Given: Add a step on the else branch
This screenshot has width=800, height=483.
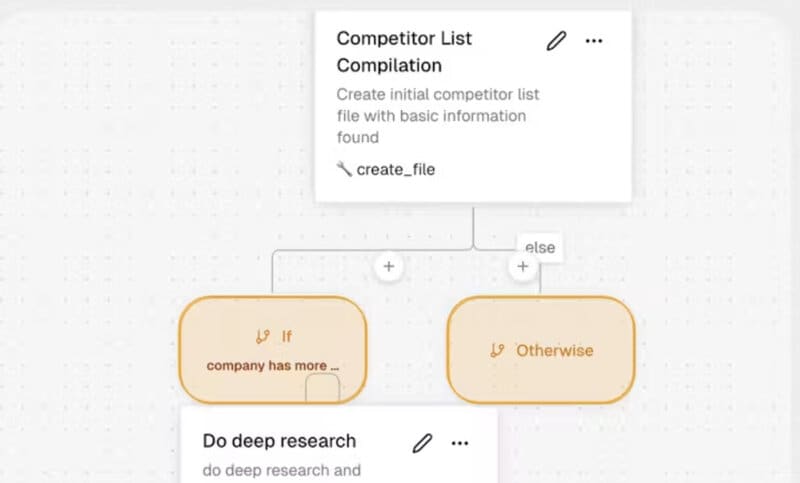Looking at the screenshot, I should click(x=522, y=266).
